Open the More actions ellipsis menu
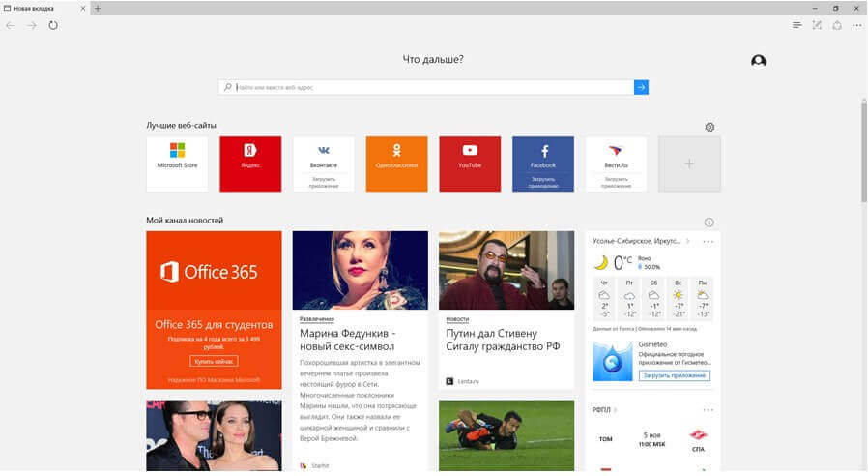 point(856,25)
